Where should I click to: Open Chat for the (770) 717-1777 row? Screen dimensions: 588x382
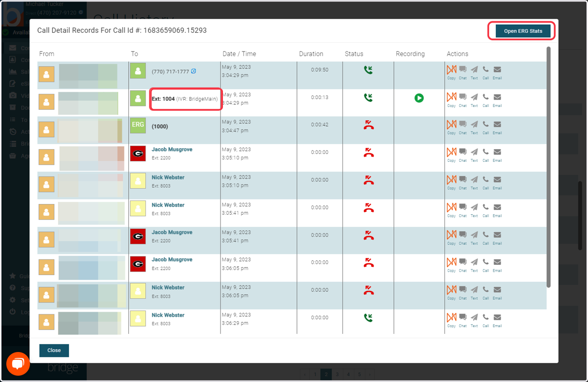463,72
